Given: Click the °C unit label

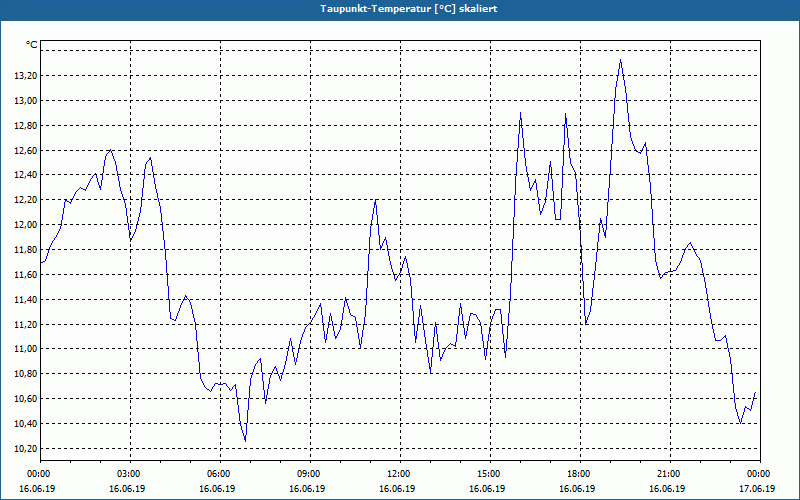Looking at the screenshot, I should 31,45.
